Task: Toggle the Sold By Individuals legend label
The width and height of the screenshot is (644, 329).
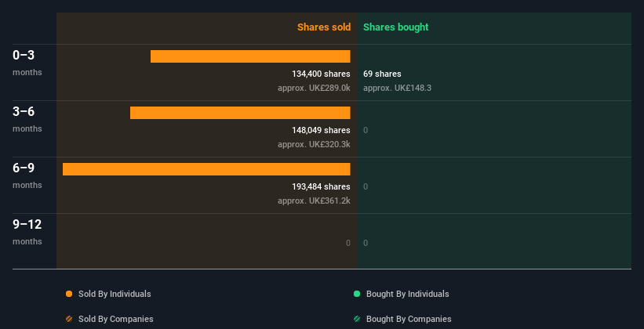Action: pos(115,294)
